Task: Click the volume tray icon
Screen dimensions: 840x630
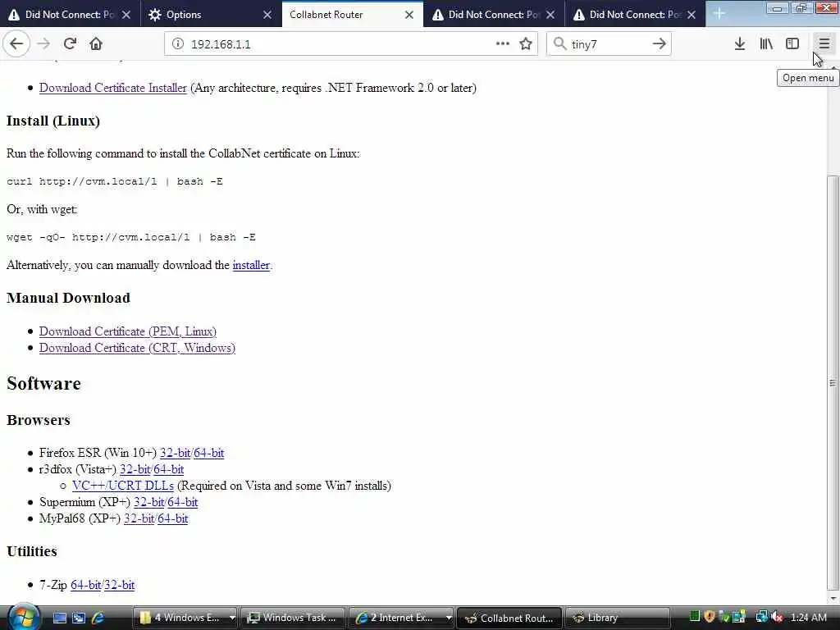Action: pos(778,617)
